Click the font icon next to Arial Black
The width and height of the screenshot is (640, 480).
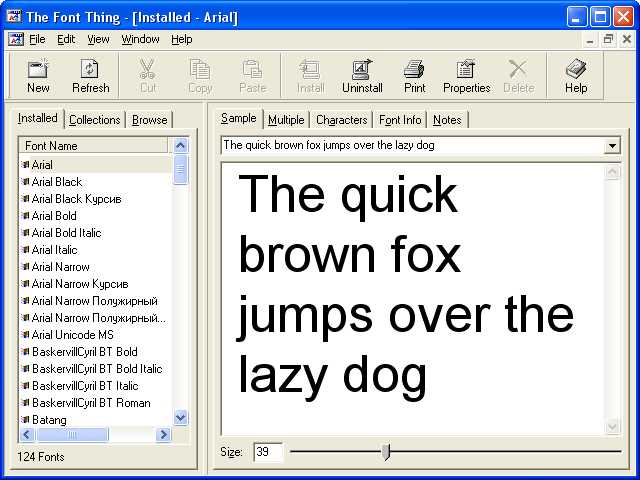point(25,182)
